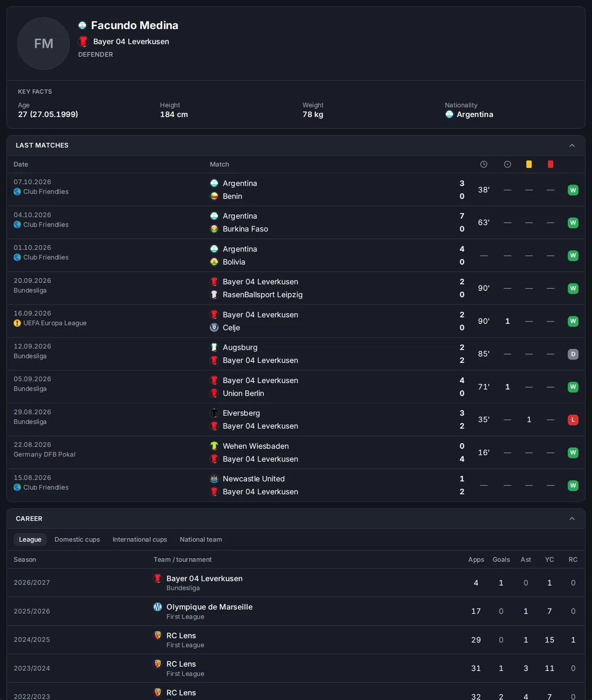Click the 2023/2024 season cell

tap(32, 668)
